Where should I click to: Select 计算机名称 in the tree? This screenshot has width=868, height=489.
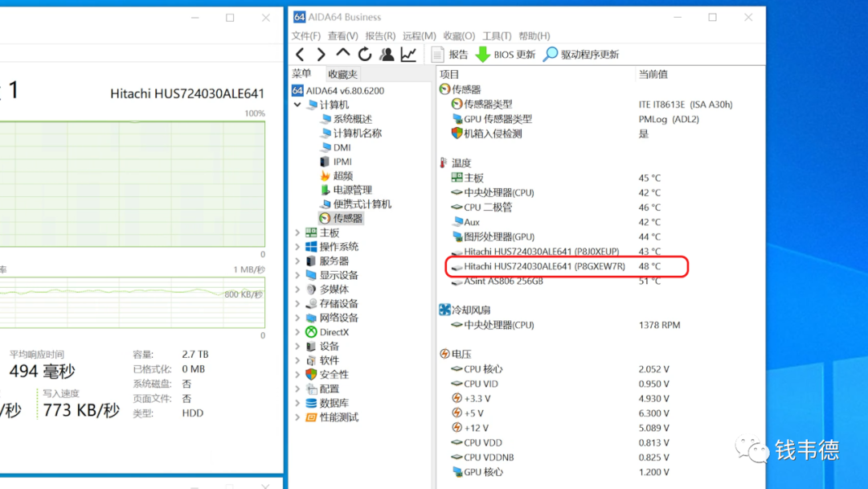[351, 133]
